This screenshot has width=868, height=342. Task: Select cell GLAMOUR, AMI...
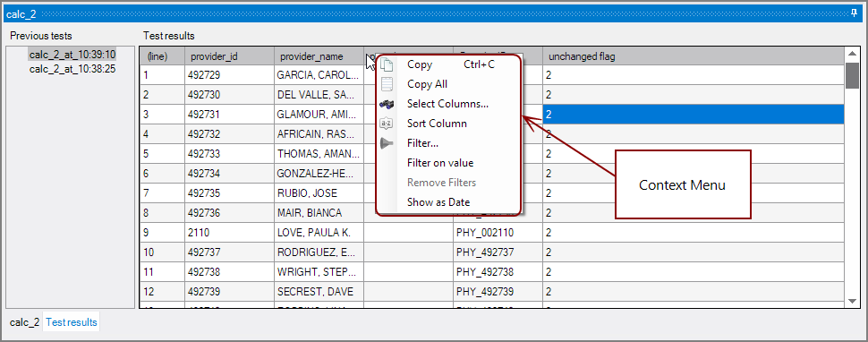click(x=319, y=115)
